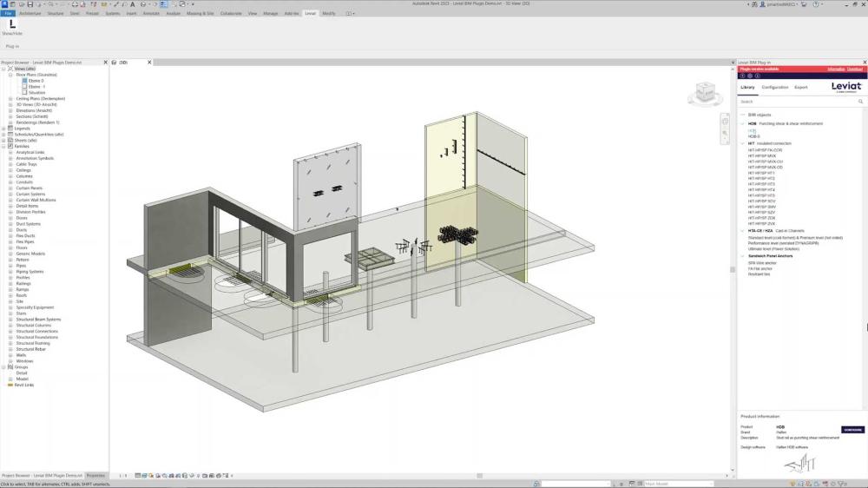868x488 pixels.
Task: Close the Project Browser panel
Action: pos(104,63)
